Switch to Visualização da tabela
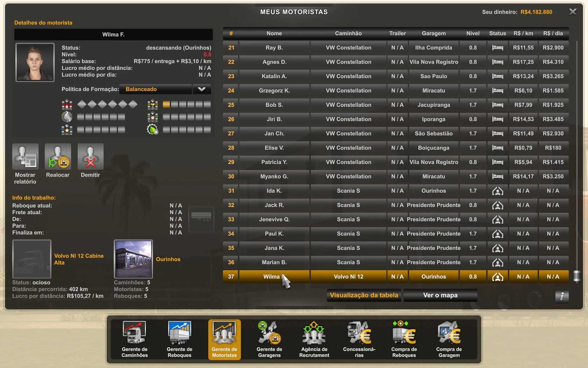Viewport: 588px width, 368px height. pyautogui.click(x=364, y=295)
